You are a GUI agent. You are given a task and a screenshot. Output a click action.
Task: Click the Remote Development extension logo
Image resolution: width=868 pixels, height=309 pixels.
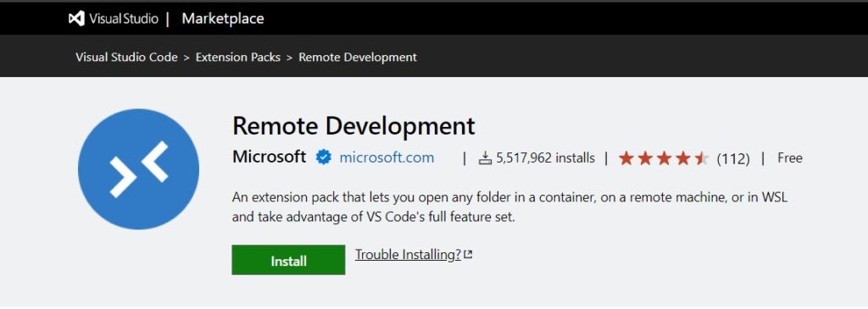tap(138, 169)
